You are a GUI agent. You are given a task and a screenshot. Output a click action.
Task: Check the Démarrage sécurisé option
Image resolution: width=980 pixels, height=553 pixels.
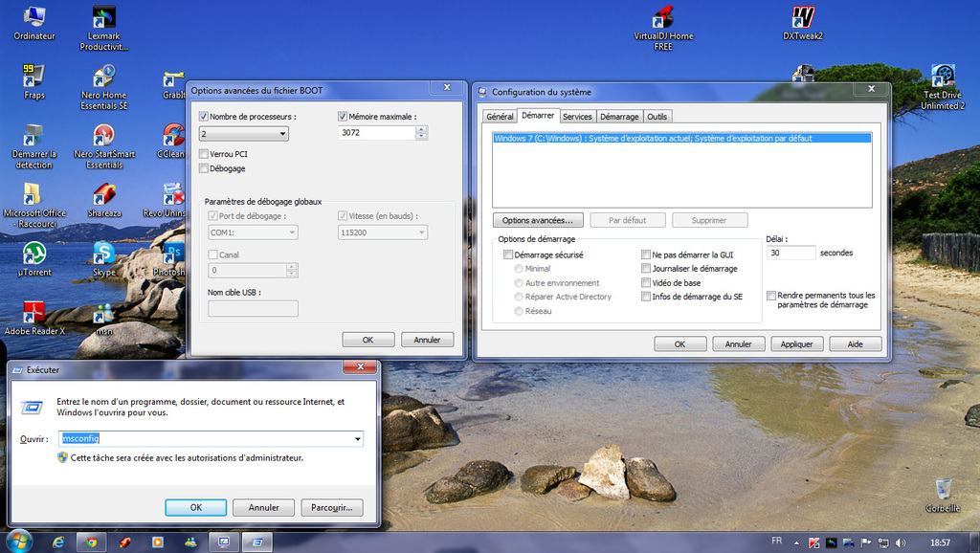[508, 255]
